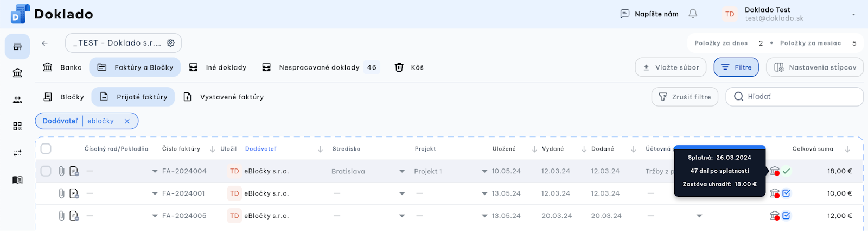Toggle the Filtre button
Image resolution: width=868 pixels, height=231 pixels.
[x=737, y=67]
